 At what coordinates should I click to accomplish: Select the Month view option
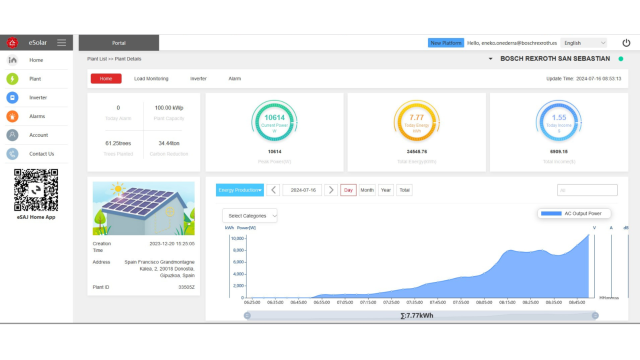(367, 190)
